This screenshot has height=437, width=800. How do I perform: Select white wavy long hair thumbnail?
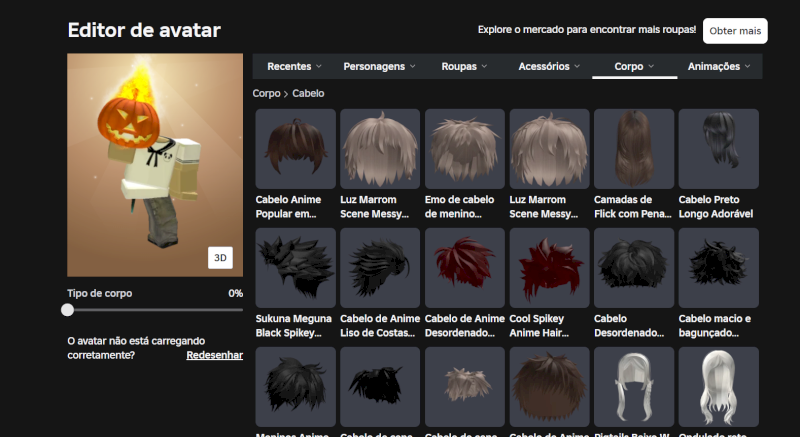pyautogui.click(x=718, y=387)
